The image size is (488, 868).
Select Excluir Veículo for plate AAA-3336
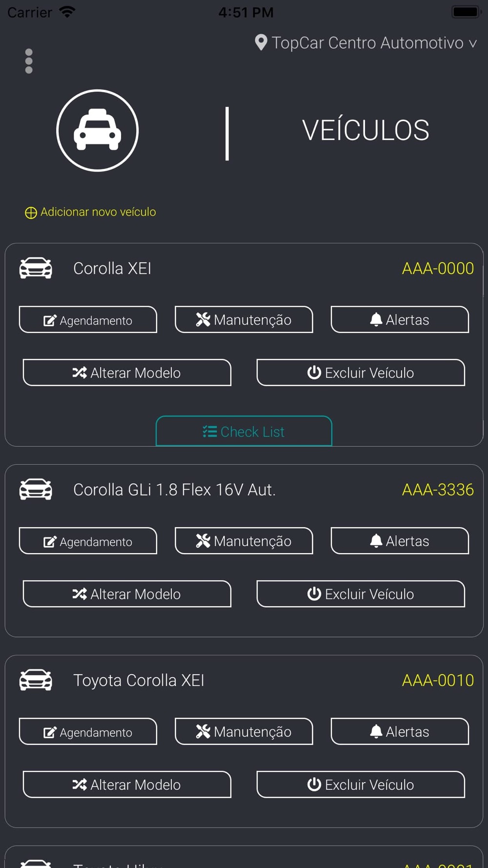tap(361, 594)
